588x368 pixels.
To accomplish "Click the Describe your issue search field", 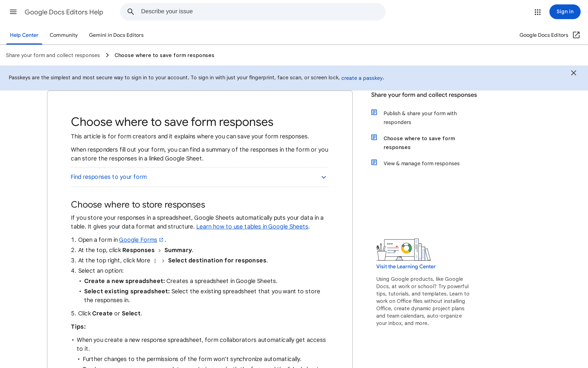I will (253, 12).
